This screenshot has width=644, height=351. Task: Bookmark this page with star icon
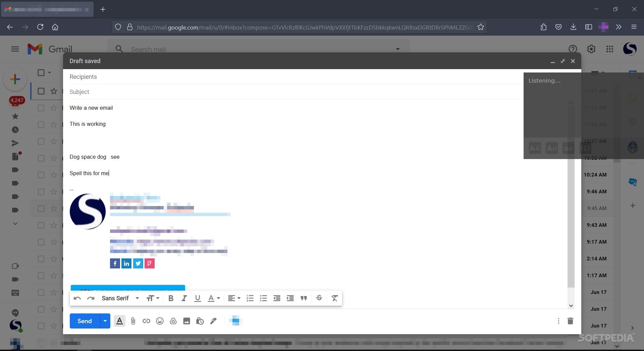click(x=480, y=27)
